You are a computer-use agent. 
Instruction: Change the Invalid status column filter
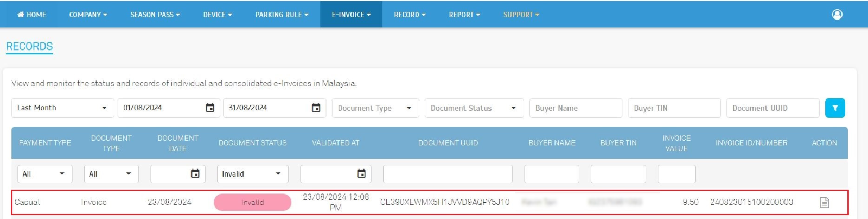pyautogui.click(x=252, y=174)
